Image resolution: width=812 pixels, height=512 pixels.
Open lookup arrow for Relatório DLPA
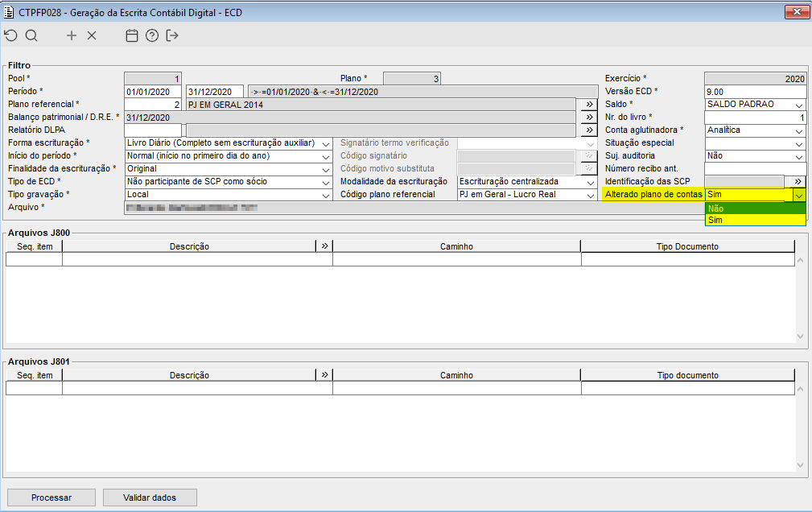(589, 130)
